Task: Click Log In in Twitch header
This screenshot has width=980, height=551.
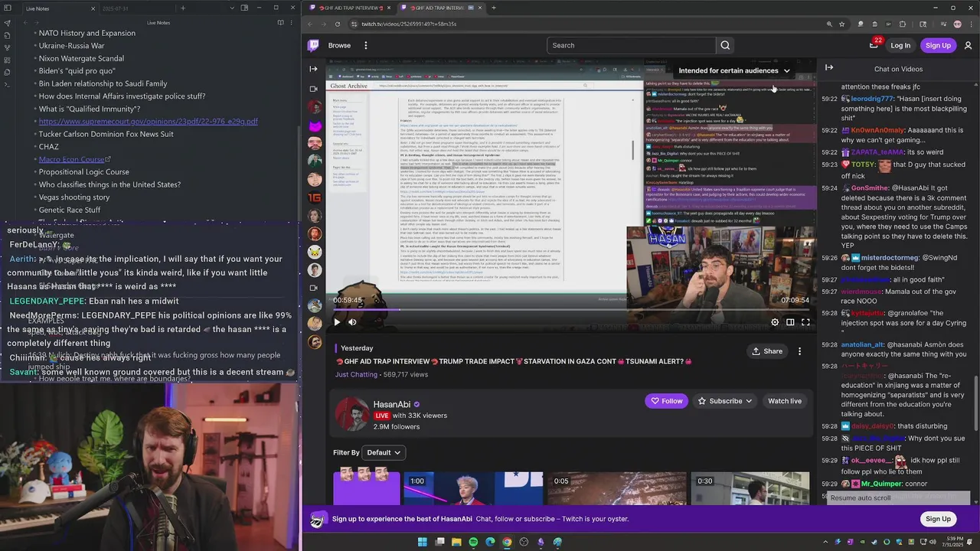Action: click(x=900, y=45)
